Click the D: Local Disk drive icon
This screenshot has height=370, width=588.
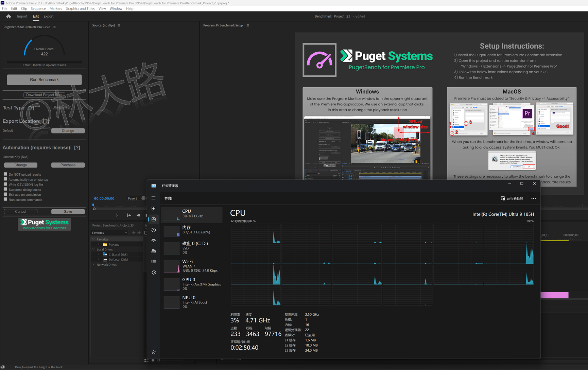click(105, 260)
